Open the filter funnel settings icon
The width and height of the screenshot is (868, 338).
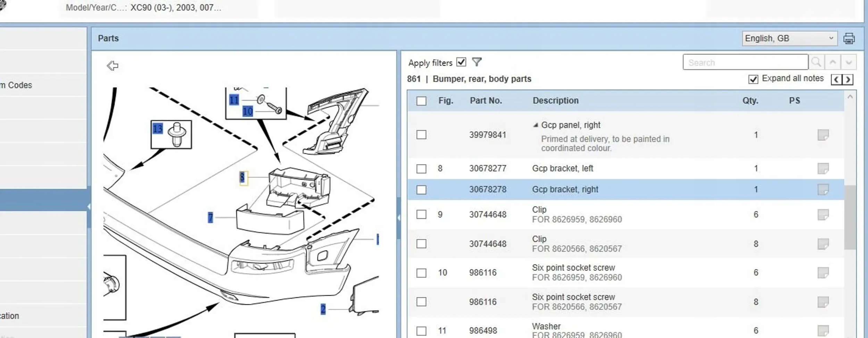(x=477, y=62)
